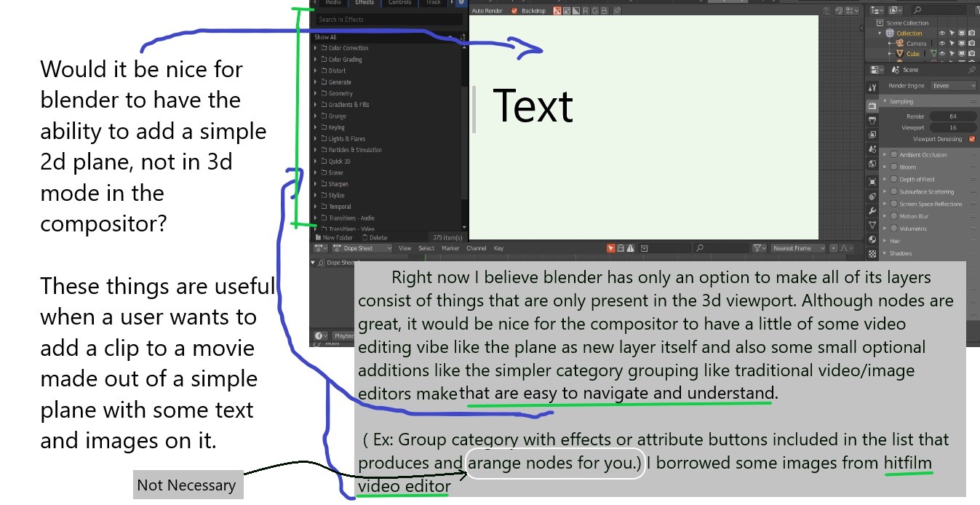Switch to the Effects tab

pyautogui.click(x=364, y=3)
